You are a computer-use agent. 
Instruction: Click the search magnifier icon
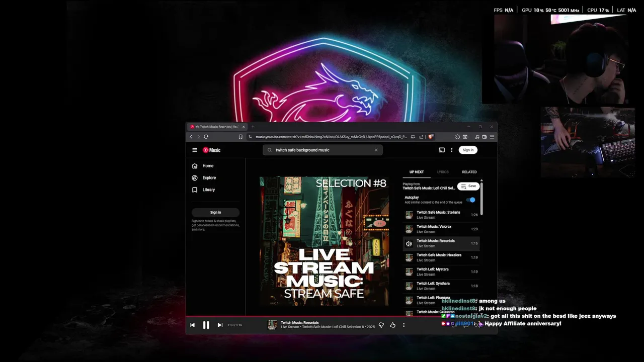pos(270,150)
